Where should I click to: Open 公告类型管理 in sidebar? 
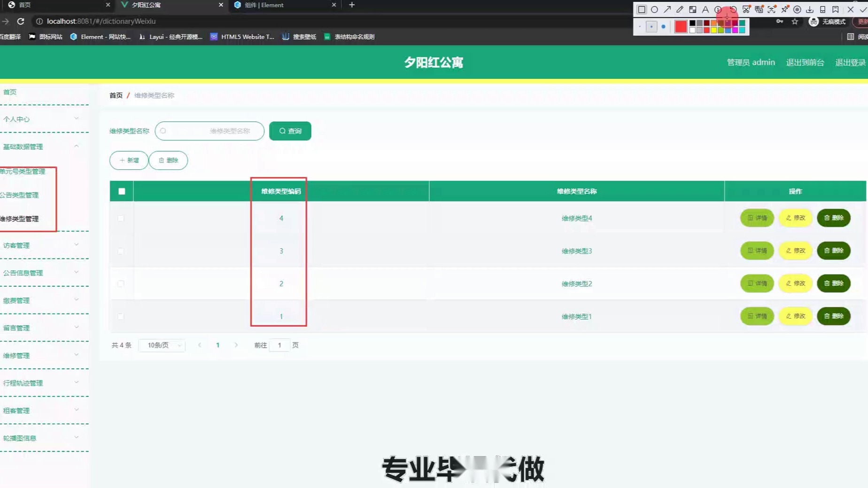click(19, 195)
